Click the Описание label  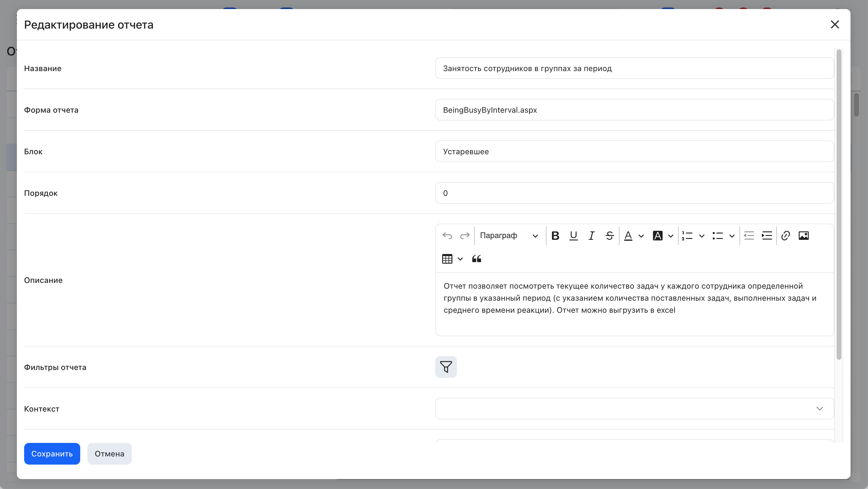(43, 280)
